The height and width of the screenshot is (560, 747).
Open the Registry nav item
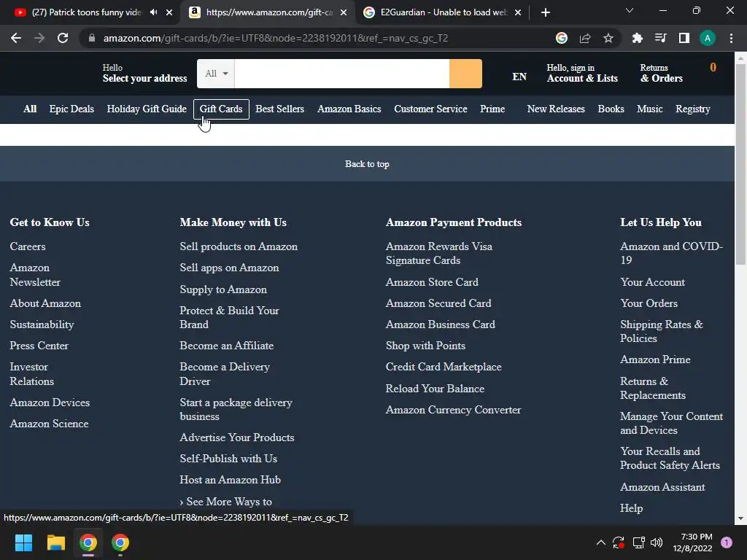tap(693, 109)
